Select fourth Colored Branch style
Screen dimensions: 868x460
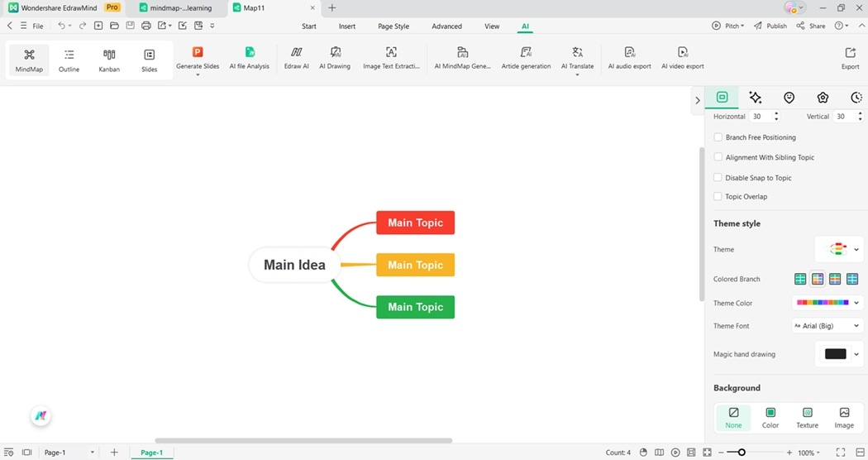852,279
